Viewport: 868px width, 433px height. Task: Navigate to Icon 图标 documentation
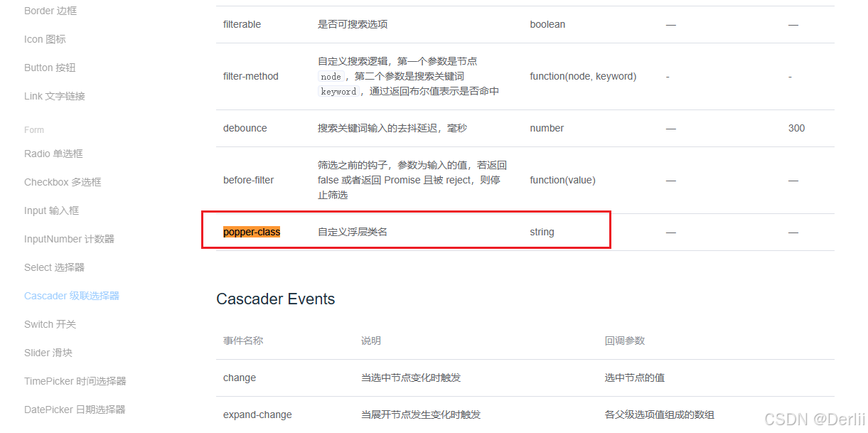point(44,39)
